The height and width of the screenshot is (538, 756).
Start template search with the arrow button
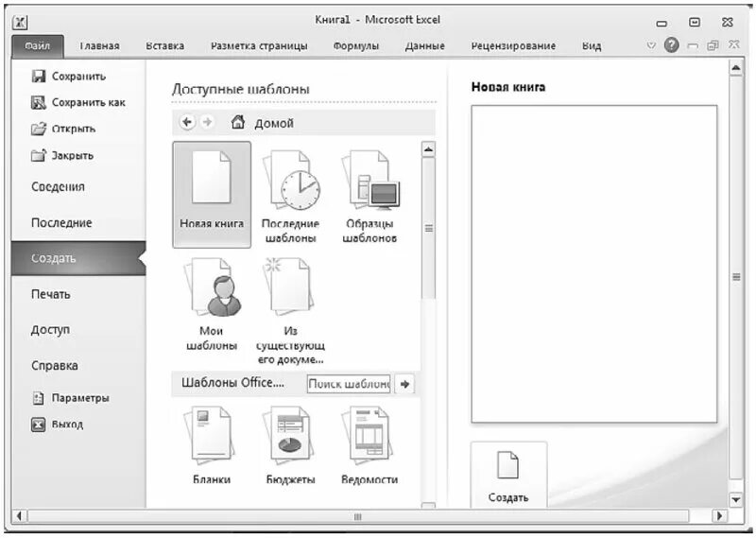click(404, 384)
